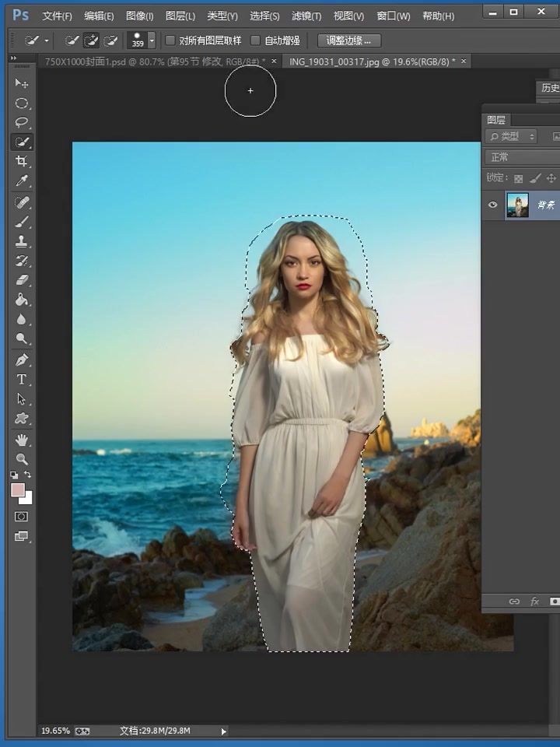Select the Lasso tool
Image resolution: width=560 pixels, height=747 pixels.
coord(22,122)
